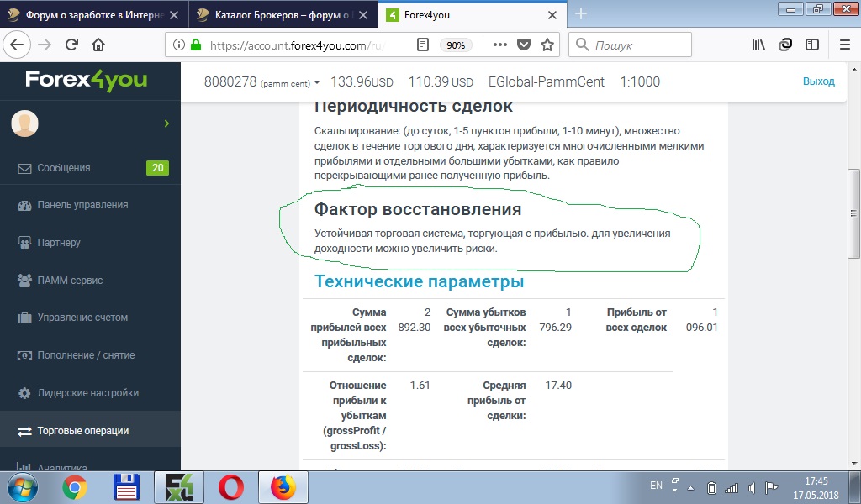
Task: Click the 90% zoom level indicator
Action: (456, 45)
